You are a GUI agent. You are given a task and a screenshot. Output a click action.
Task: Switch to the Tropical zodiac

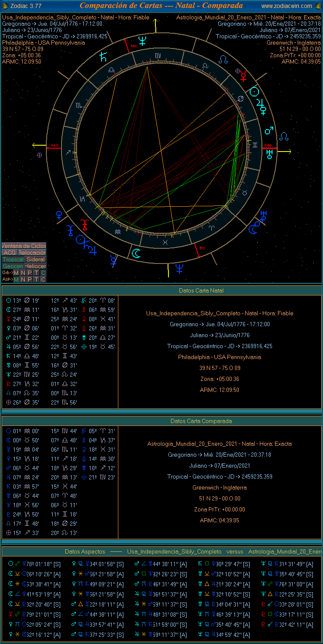tap(13, 259)
